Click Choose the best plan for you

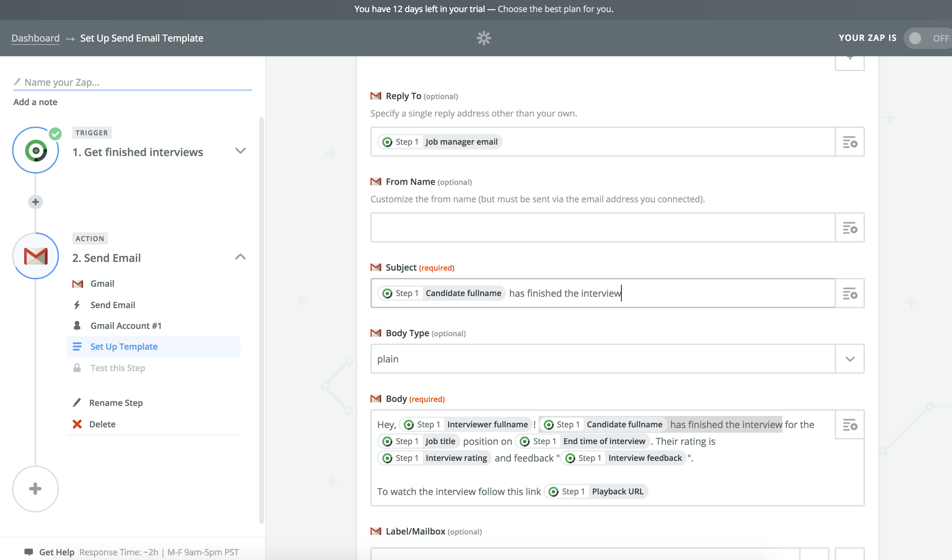pyautogui.click(x=555, y=9)
